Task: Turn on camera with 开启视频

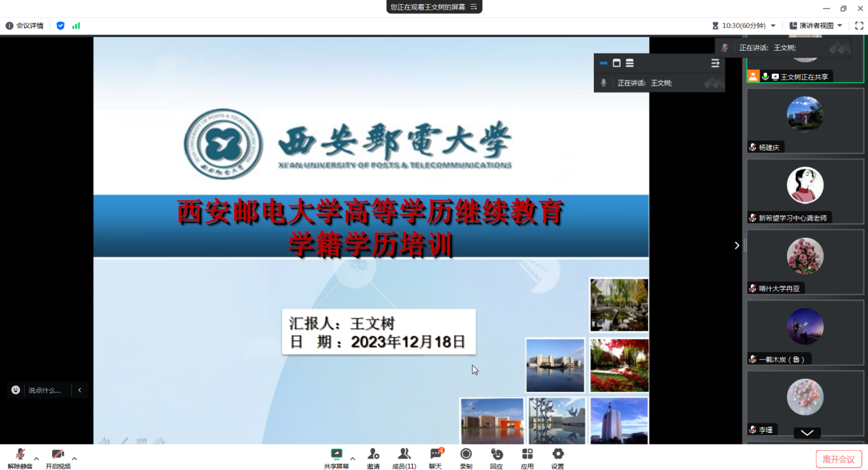Action: [58, 458]
